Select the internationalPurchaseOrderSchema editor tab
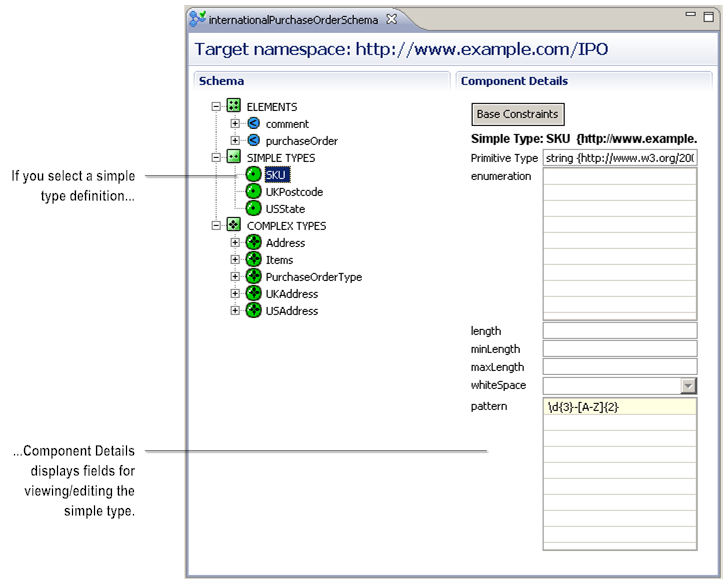 pos(292,19)
